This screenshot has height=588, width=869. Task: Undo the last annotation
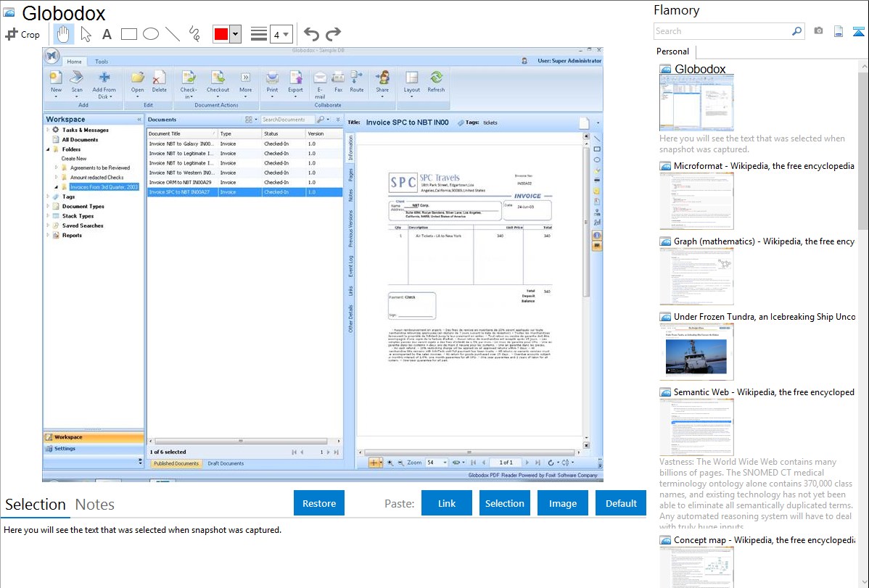click(311, 34)
